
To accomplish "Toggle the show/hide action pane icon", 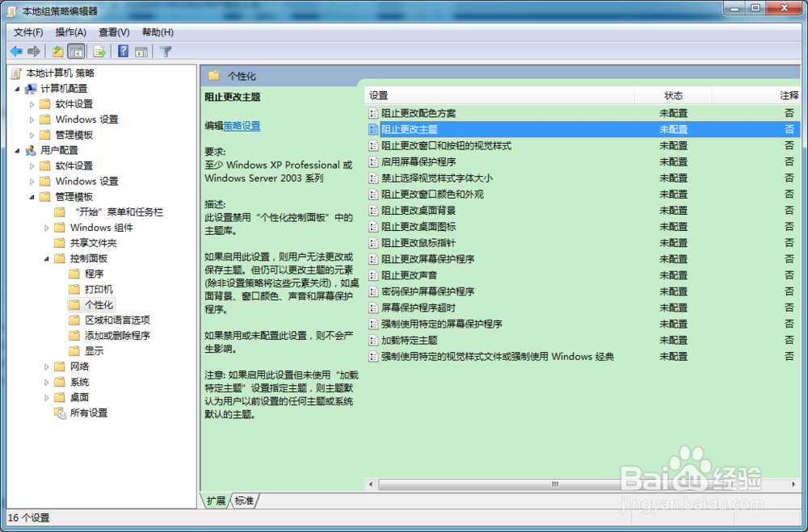I will pyautogui.click(x=141, y=52).
